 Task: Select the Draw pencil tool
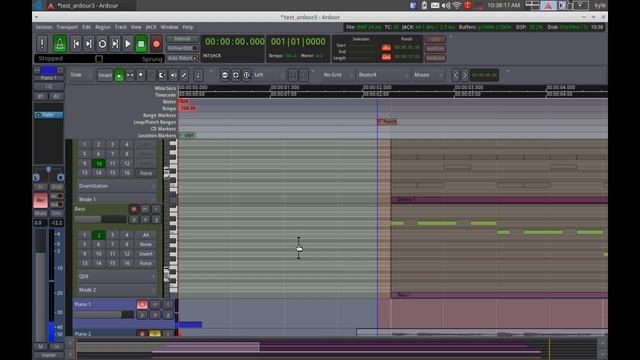(x=184, y=75)
